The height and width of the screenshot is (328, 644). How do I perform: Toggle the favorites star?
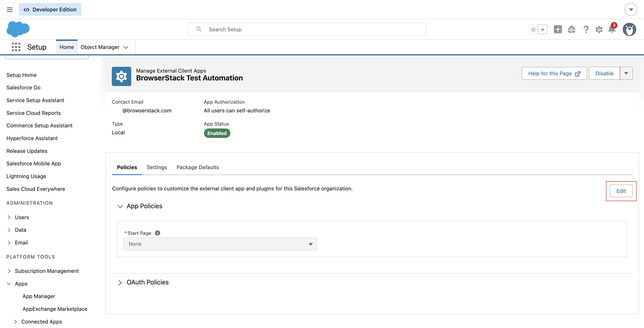tap(533, 29)
